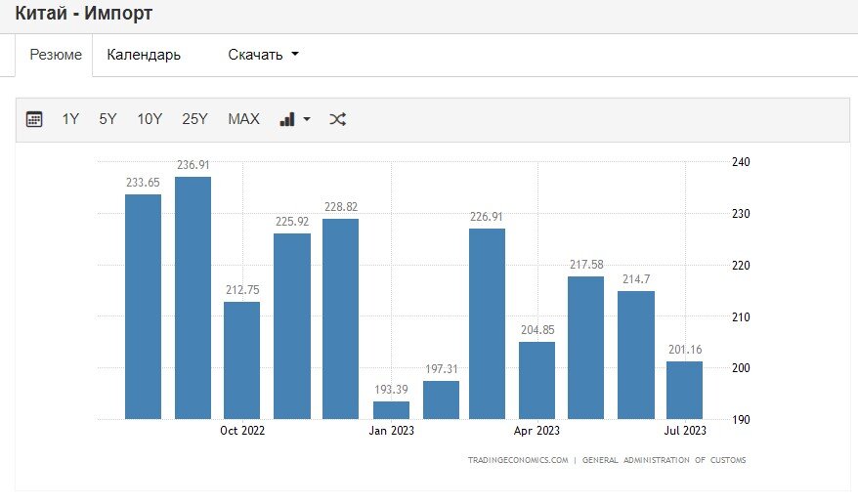Viewport: 858px width, 504px height.
Task: Switch to the Календарь tab
Action: (144, 55)
